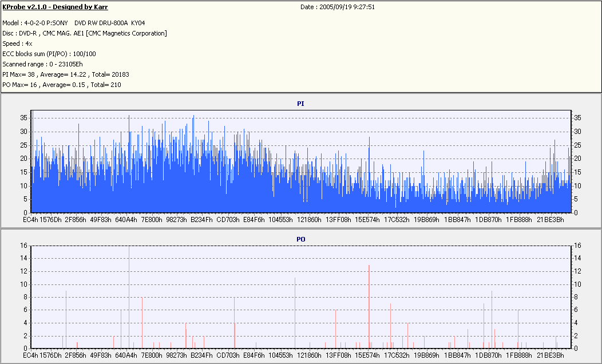
Task: Click the 35 value on PI left axis
Action: click(x=23, y=118)
